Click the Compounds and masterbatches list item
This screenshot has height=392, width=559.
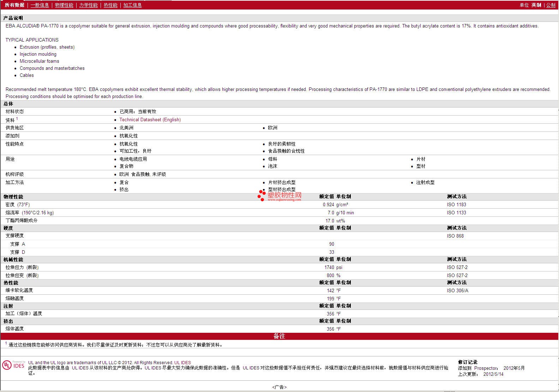(52, 68)
